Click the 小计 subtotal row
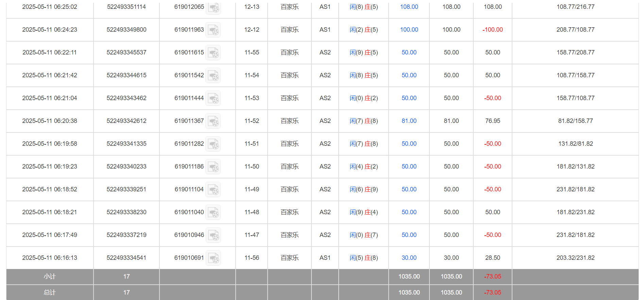The height and width of the screenshot is (300, 644). (50, 277)
